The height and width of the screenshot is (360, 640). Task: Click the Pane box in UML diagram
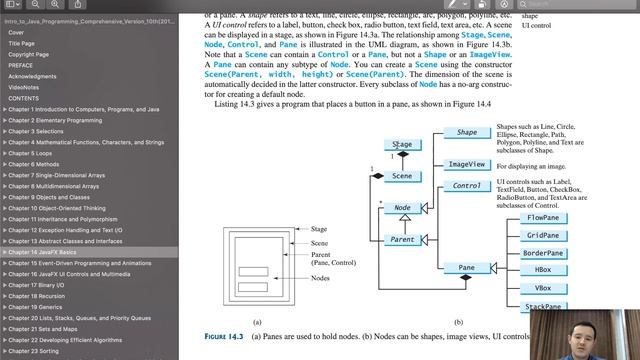tap(467, 268)
